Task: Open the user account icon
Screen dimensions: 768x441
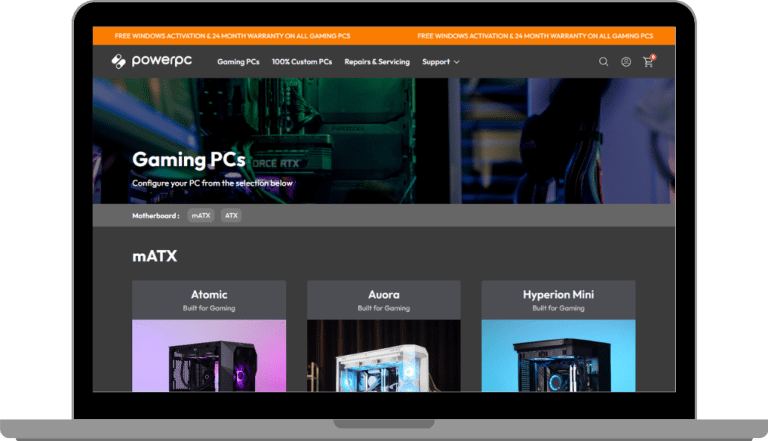Action: click(x=626, y=62)
